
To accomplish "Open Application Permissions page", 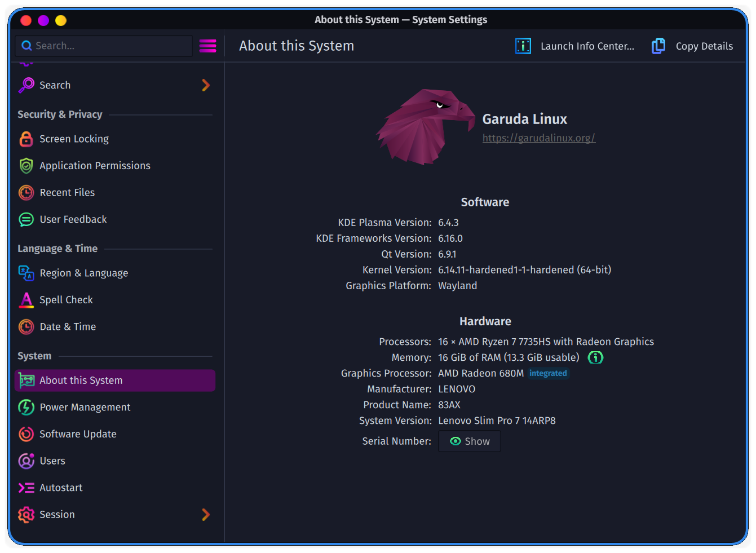I will [115, 166].
